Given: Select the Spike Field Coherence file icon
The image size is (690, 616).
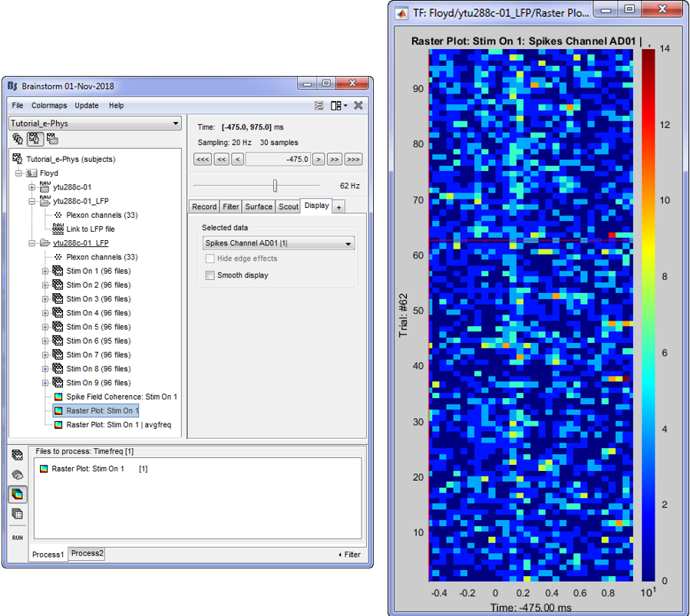Looking at the screenshot, I should [x=58, y=397].
